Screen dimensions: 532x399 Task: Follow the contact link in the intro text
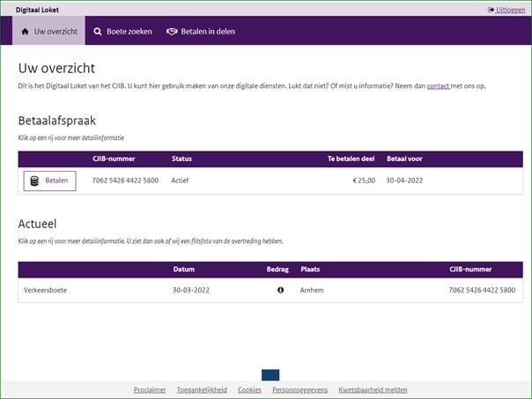438,86
